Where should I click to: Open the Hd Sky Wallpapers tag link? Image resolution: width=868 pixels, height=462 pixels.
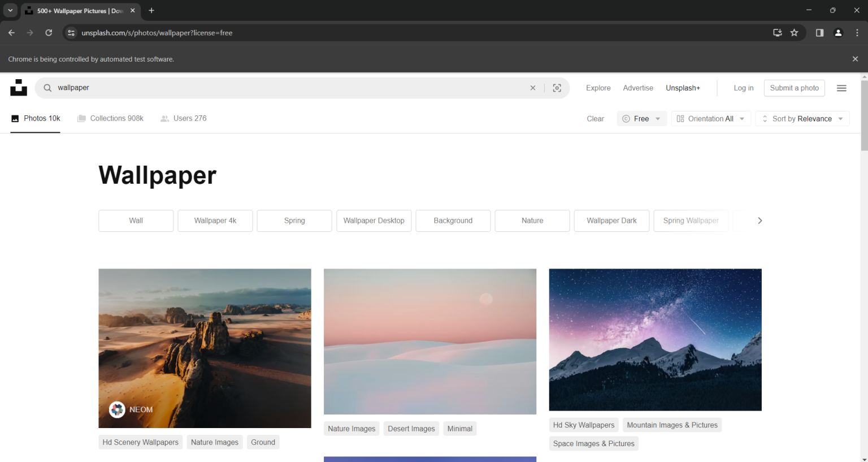click(x=583, y=425)
